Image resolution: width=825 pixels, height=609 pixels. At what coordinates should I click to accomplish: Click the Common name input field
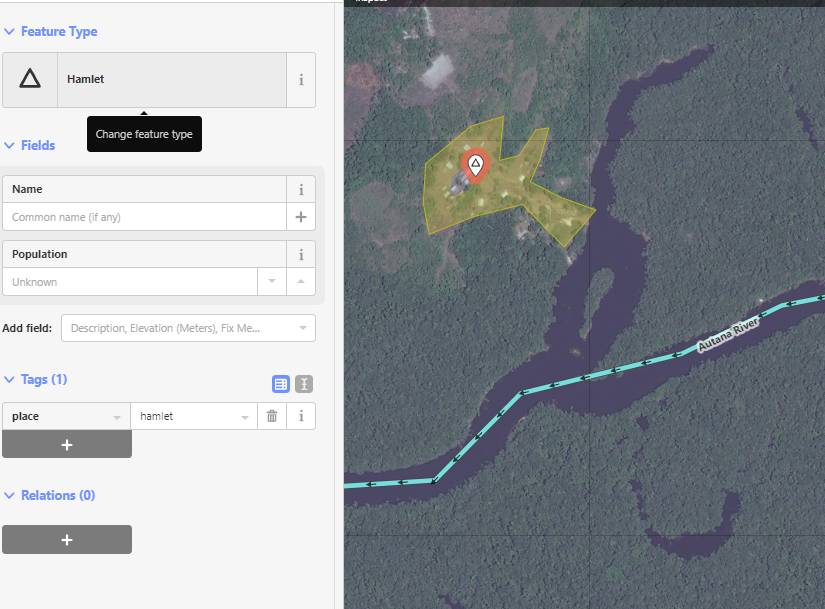coord(144,217)
